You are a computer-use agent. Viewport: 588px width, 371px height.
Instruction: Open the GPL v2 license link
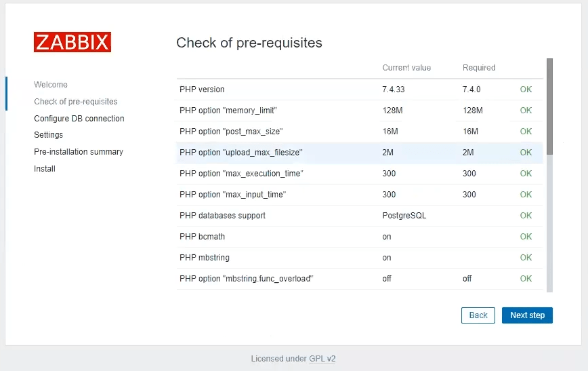[322, 359]
